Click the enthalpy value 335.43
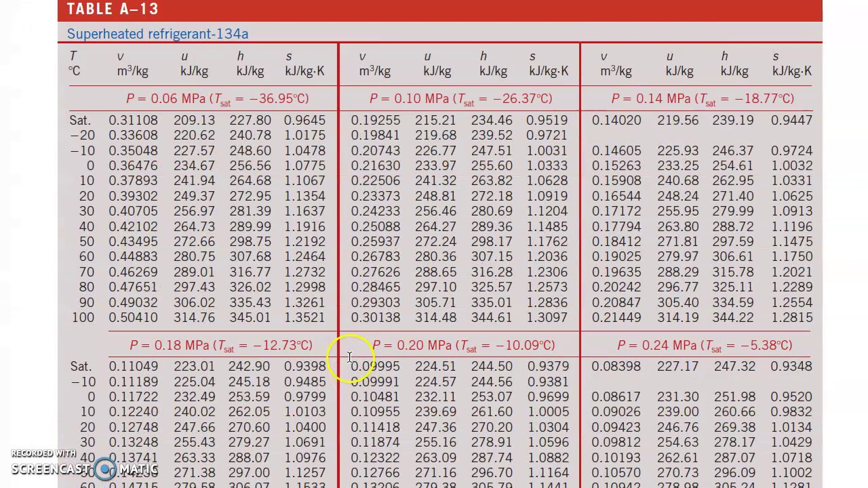The image size is (868, 488). 250,303
